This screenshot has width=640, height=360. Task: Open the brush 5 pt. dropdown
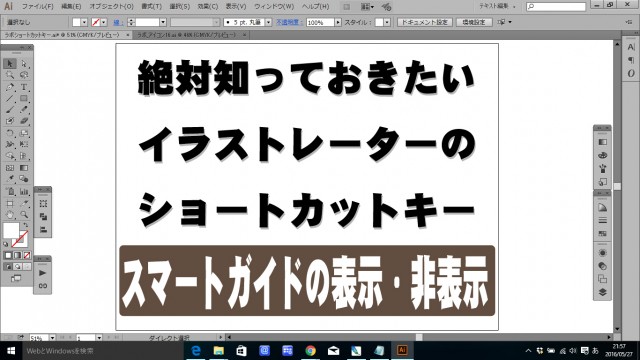[x=269, y=22]
